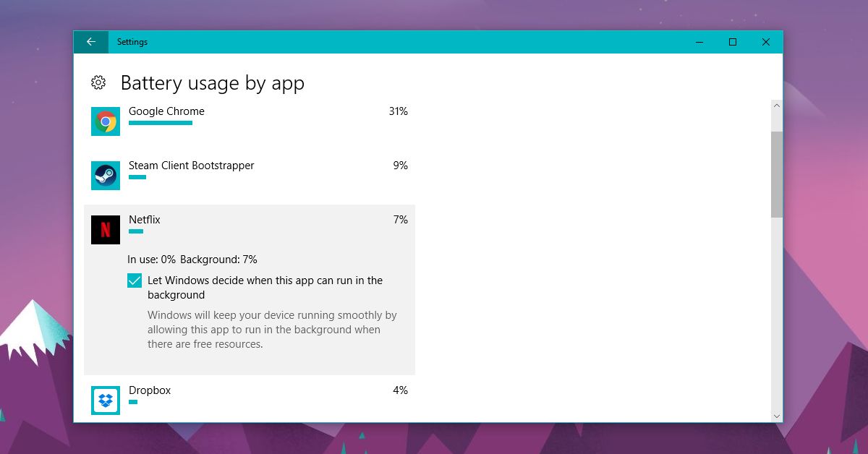The image size is (868, 454).
Task: Click the Settings title text in titlebar
Action: click(132, 42)
